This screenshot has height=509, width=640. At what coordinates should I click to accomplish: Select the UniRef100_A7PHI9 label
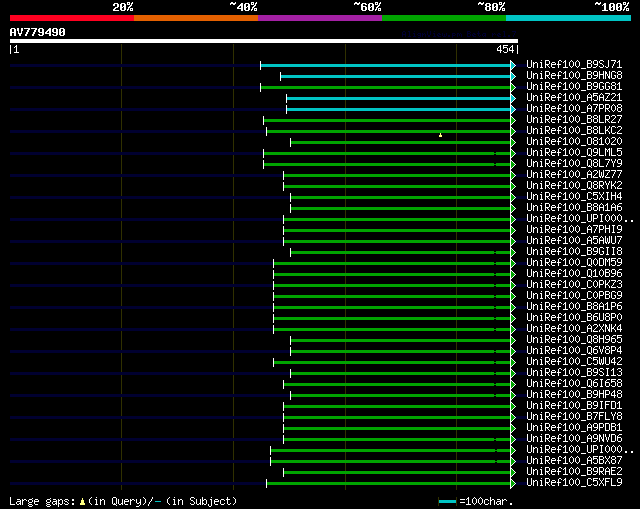[574, 230]
